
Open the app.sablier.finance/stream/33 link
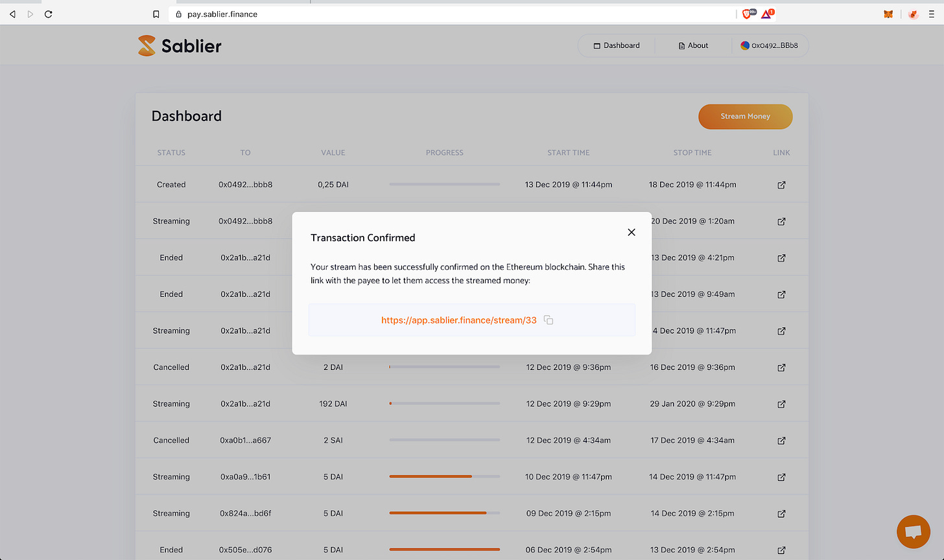[459, 320]
